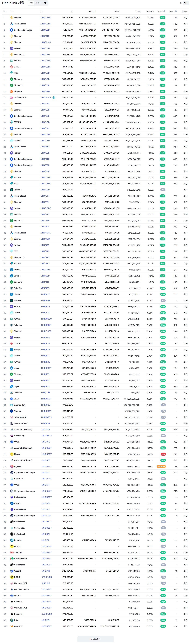Screen dimensions: 192x644
Task: Click the Binance JEX logo
Action: tap(11, 405)
